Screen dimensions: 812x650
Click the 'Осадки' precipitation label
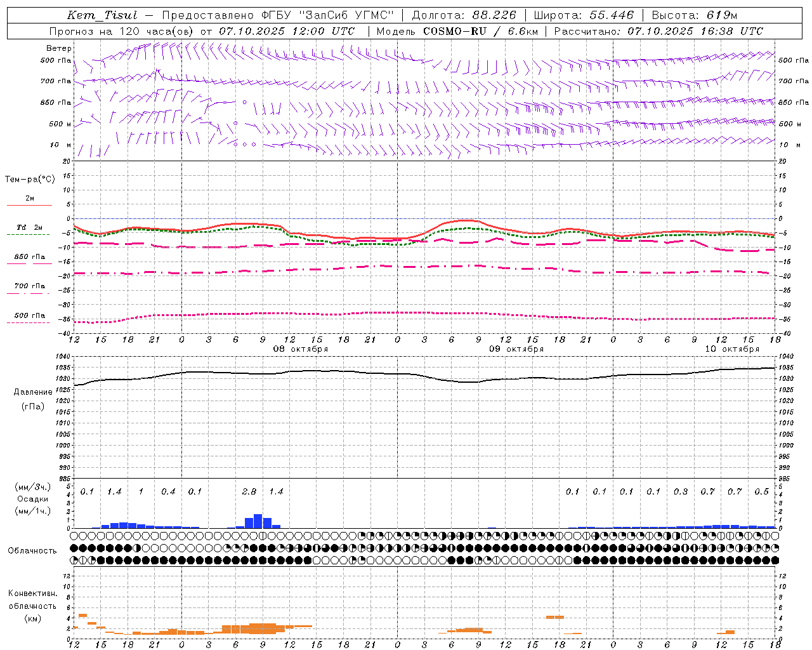click(33, 499)
